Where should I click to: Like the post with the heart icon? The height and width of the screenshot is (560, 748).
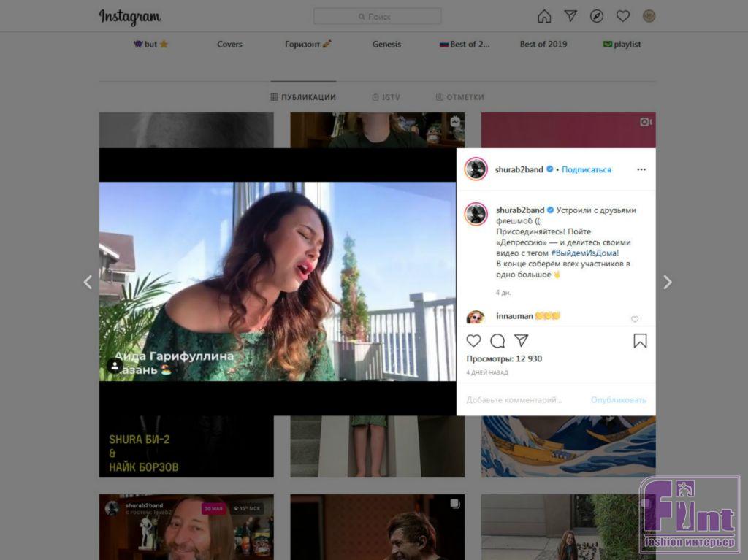[474, 341]
